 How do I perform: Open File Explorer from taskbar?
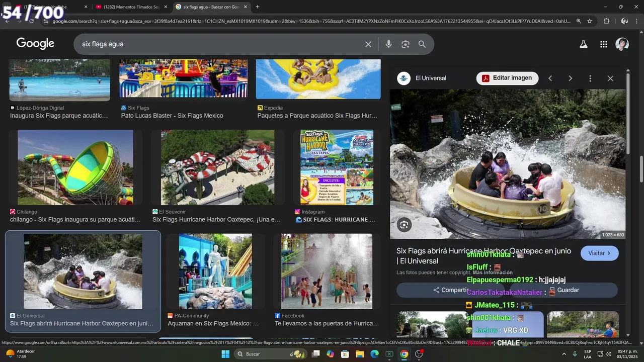click(x=360, y=354)
